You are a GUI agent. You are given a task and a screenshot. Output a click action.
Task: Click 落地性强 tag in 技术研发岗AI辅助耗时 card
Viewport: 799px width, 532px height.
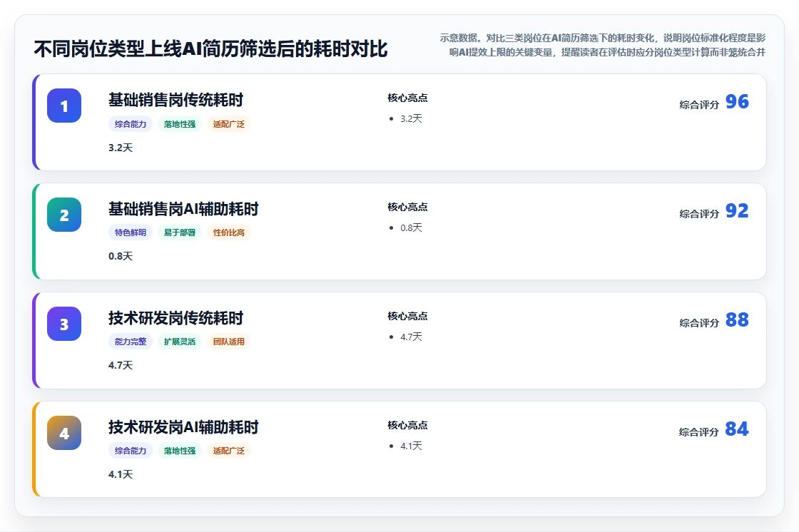[x=180, y=451]
